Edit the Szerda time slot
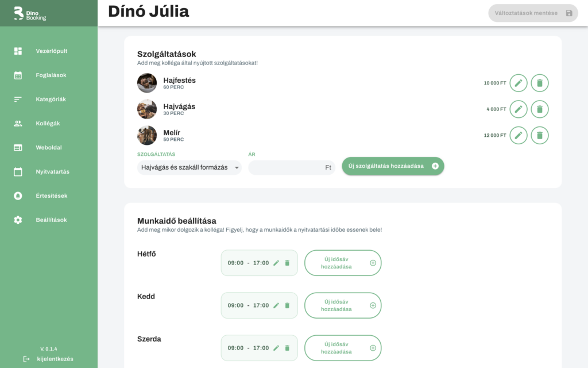588x368 pixels. 276,348
